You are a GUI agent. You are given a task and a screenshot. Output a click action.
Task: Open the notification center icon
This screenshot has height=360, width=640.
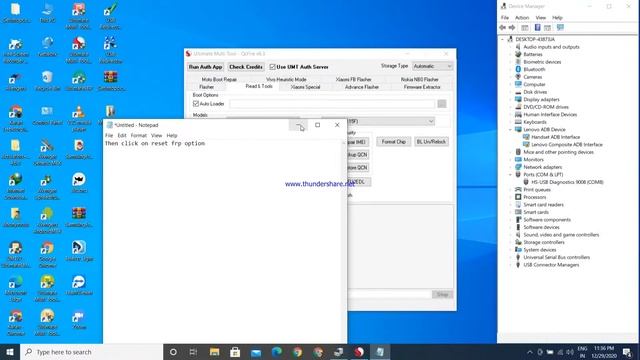click(627, 352)
